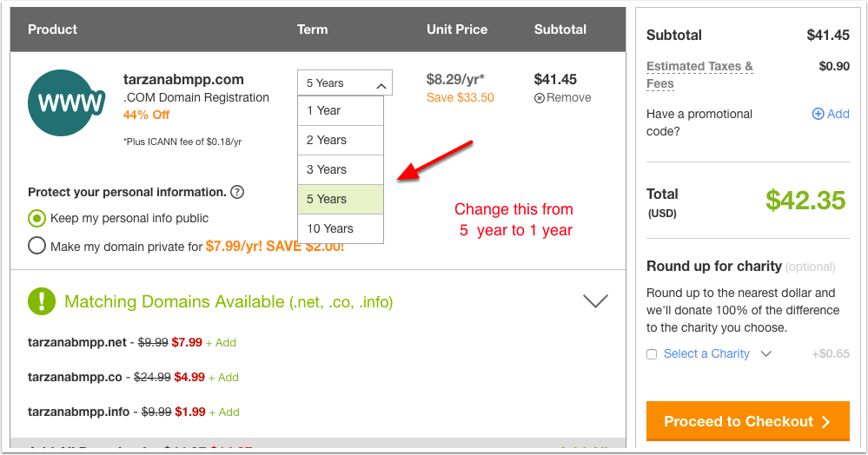
Task: Check the Select a Charity checkbox
Action: click(x=652, y=354)
